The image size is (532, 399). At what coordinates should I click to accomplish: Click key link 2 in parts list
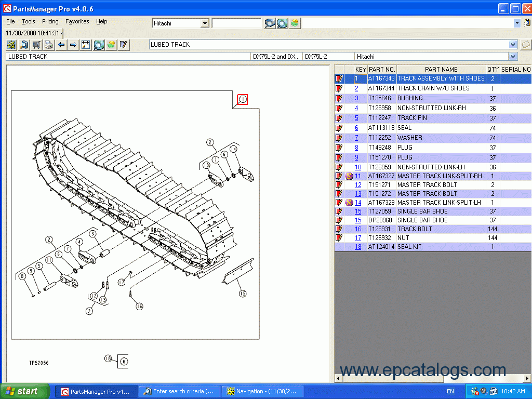356,88
